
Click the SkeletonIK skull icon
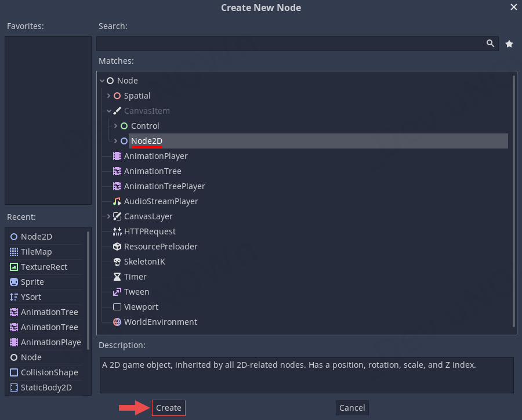point(117,262)
